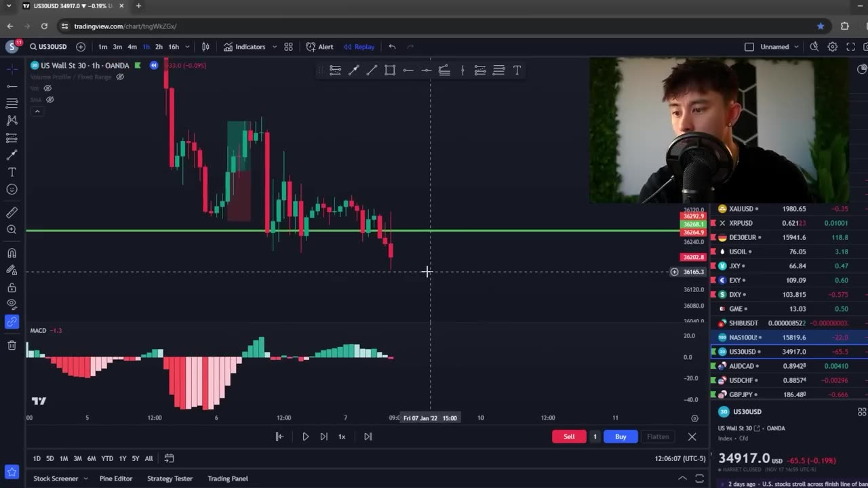Open the Unnamed layout dropdown
The width and height of the screenshot is (868, 488).
click(x=778, y=47)
